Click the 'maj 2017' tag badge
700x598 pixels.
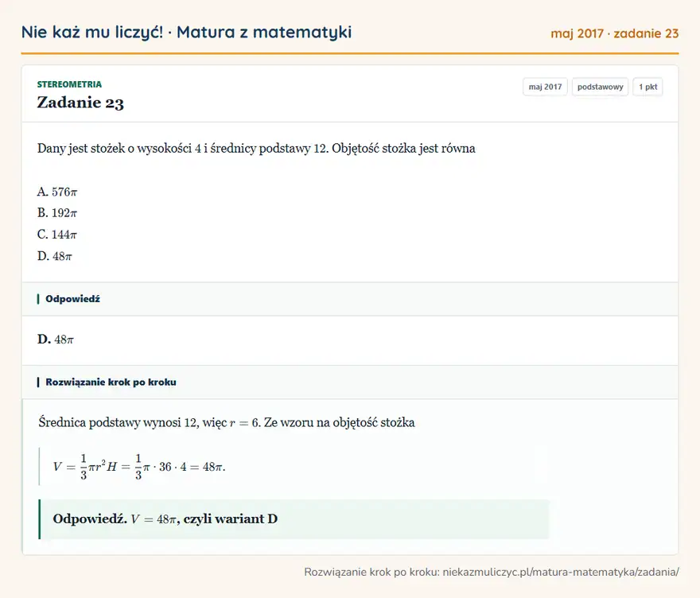[545, 87]
